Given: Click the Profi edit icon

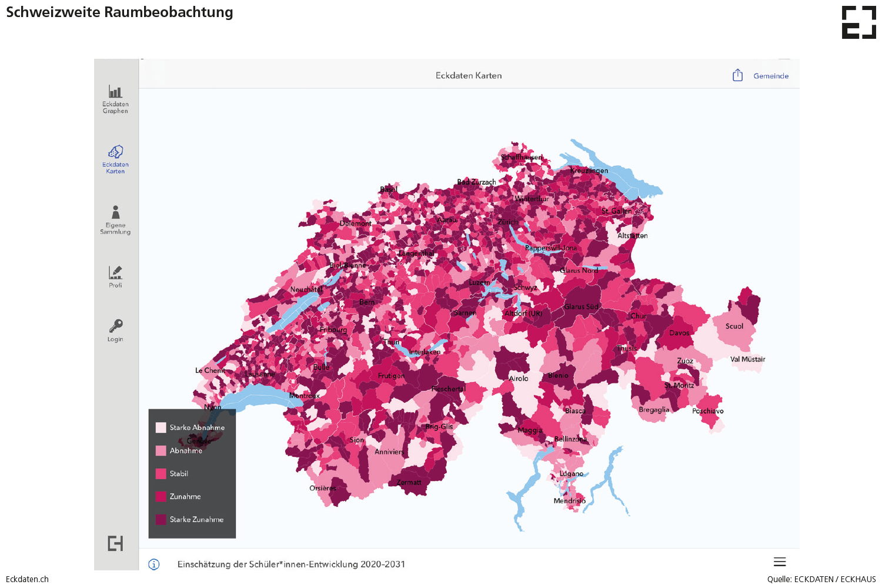Looking at the screenshot, I should (x=115, y=272).
